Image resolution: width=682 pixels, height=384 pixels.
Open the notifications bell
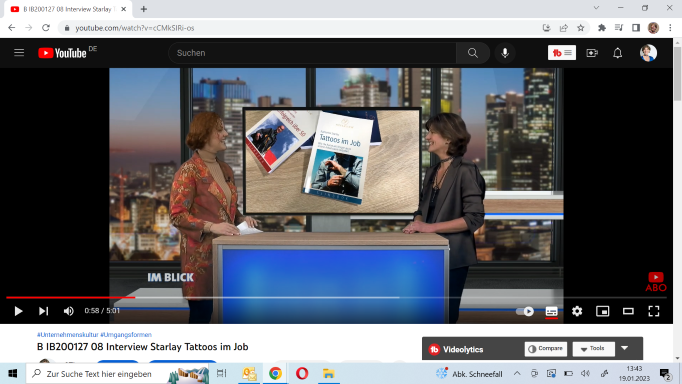617,53
